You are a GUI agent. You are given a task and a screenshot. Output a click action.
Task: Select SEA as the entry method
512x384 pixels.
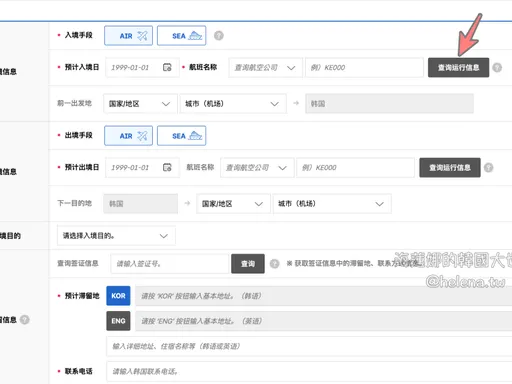[181, 36]
